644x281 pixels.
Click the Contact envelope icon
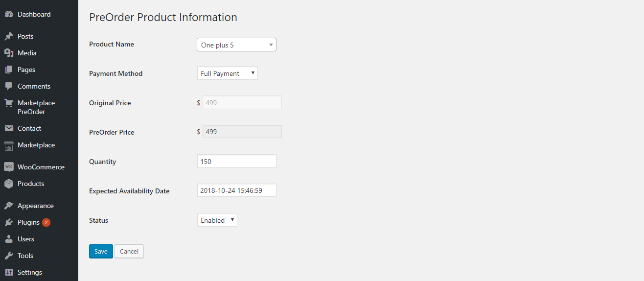(x=8, y=128)
